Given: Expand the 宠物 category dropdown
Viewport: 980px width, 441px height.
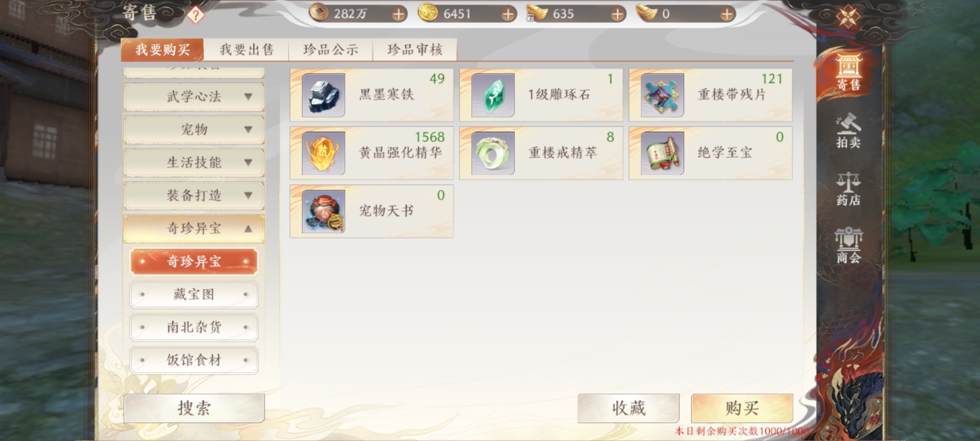Looking at the screenshot, I should 194,130.
